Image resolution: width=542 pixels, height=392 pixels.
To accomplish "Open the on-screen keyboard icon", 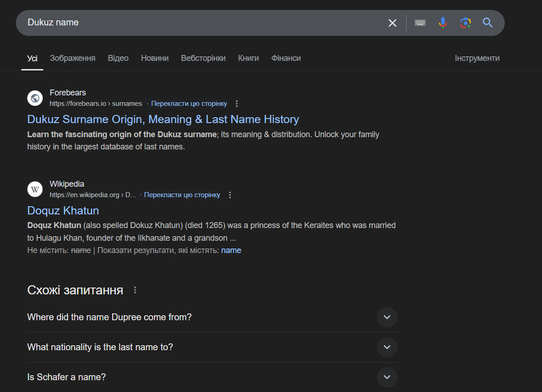I will [x=420, y=23].
